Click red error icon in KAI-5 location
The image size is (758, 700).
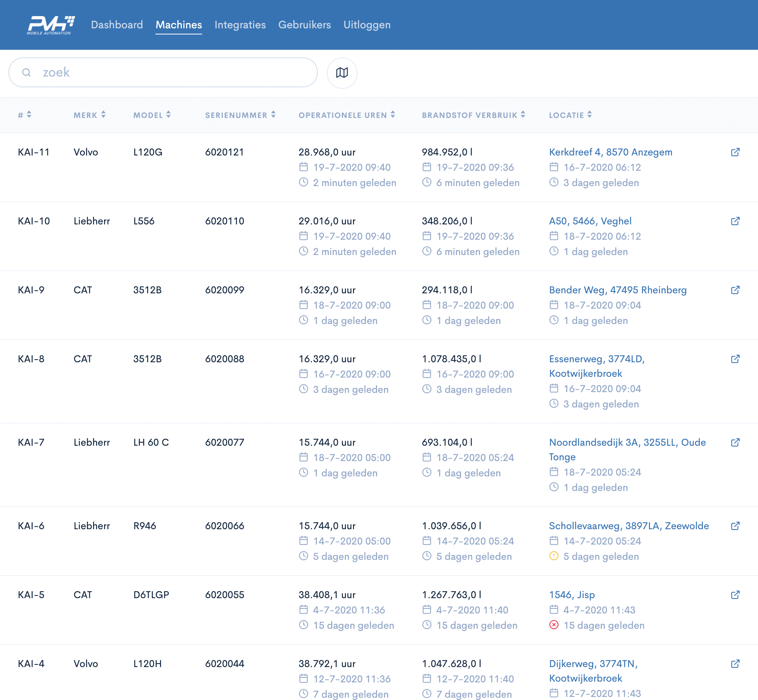[554, 625]
